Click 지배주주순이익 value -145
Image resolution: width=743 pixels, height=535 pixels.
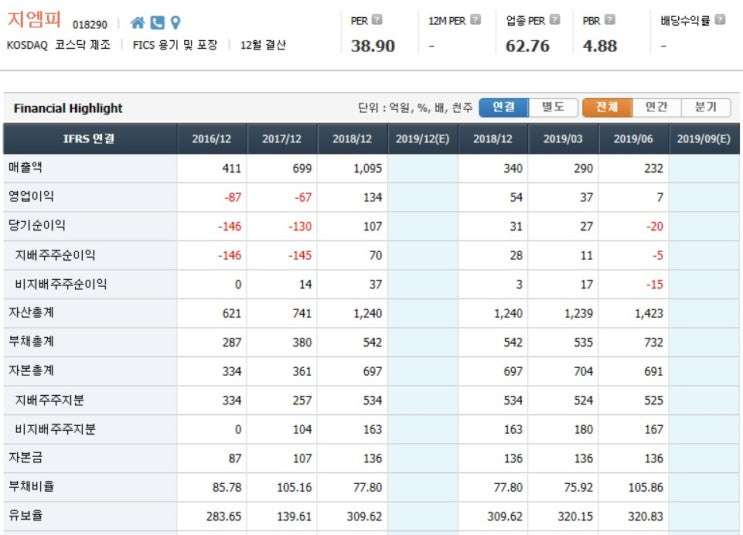(x=300, y=256)
